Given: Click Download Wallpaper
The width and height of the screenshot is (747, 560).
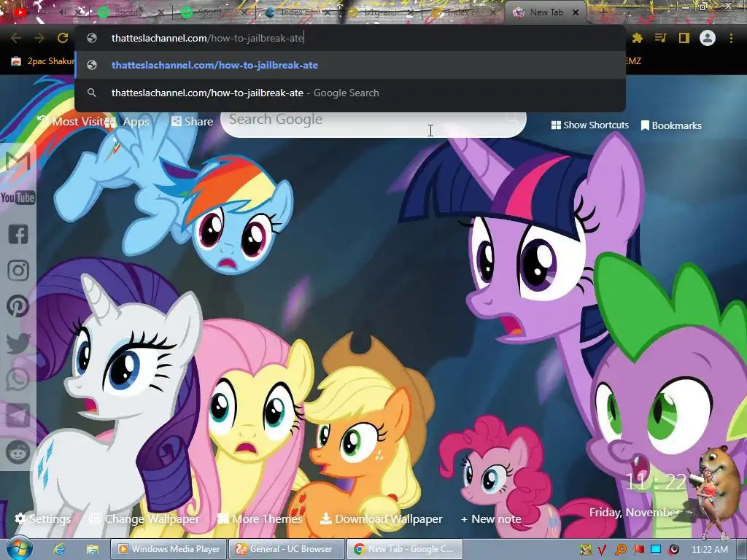Looking at the screenshot, I should tap(381, 518).
